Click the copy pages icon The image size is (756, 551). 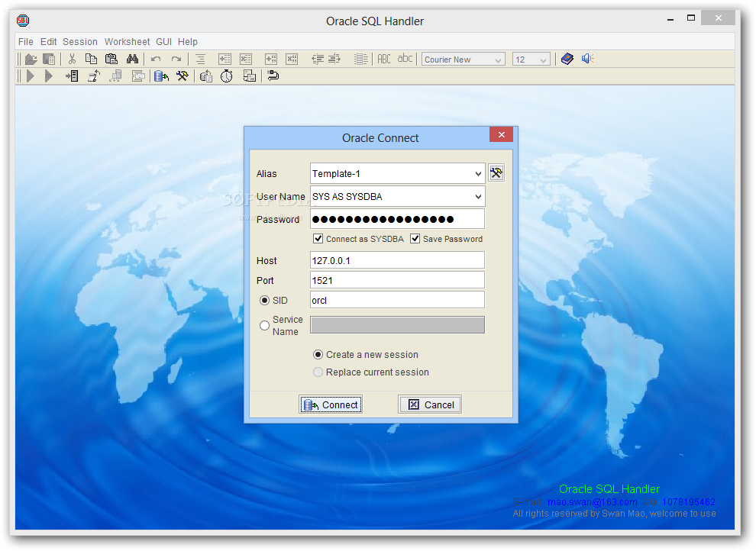tap(91, 59)
